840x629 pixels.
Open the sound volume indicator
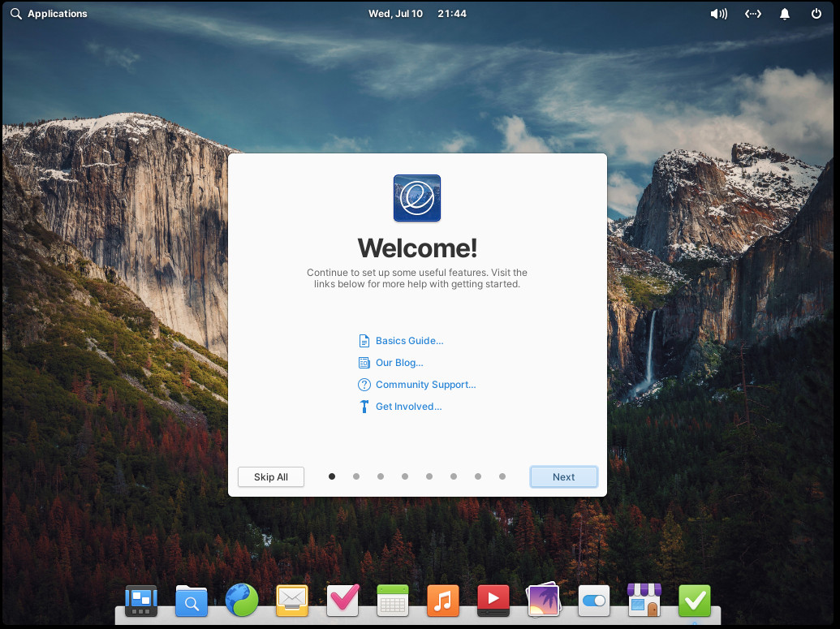pos(718,14)
